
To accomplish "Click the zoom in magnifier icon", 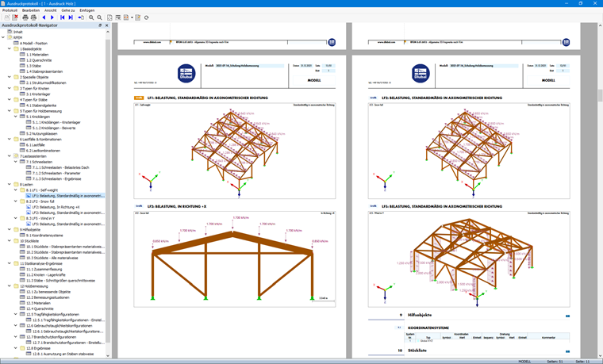I will (x=91, y=17).
